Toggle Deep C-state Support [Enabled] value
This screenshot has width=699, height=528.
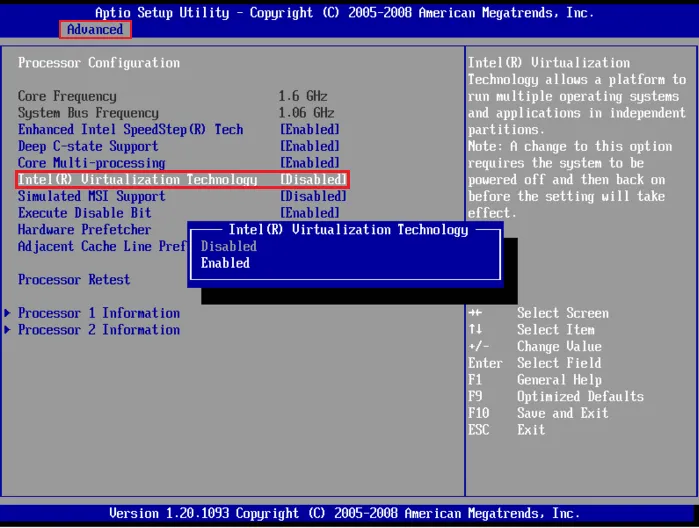[x=310, y=146]
